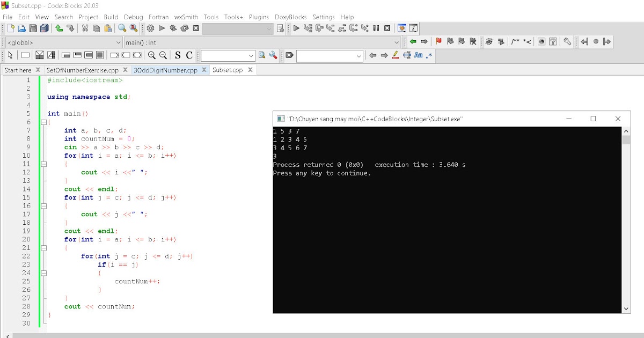Save all files with the Save All icon

point(46,28)
